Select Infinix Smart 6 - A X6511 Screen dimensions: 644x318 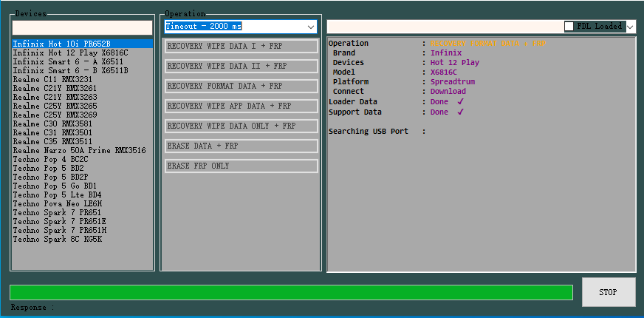tap(83, 61)
